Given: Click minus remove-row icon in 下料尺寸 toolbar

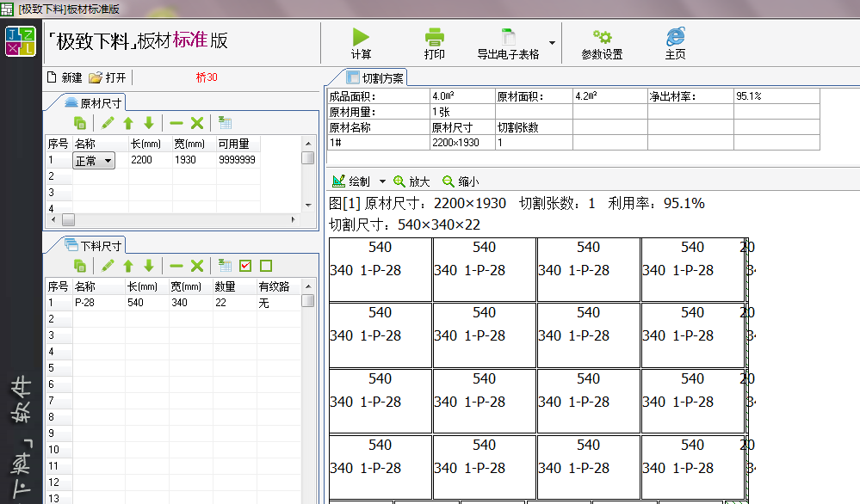Looking at the screenshot, I should coord(176,267).
